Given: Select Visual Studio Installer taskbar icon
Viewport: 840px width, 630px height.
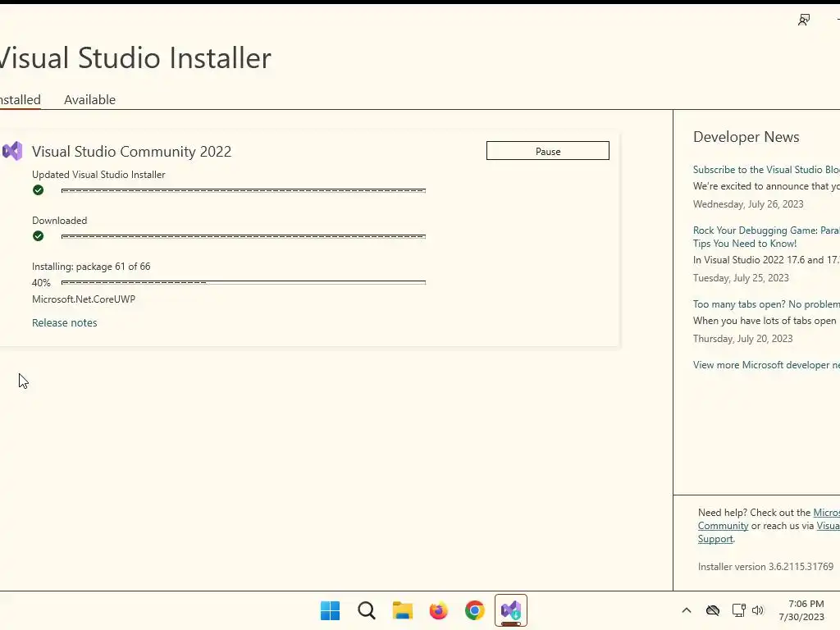Looking at the screenshot, I should tap(510, 610).
